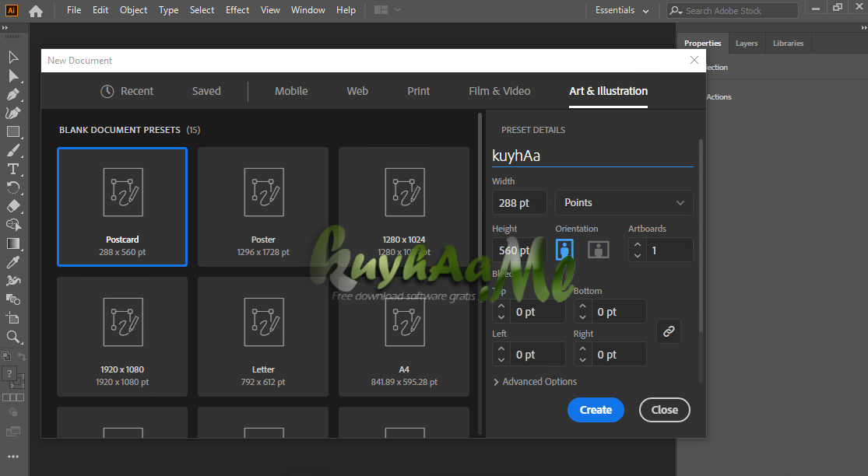Open the Points units dropdown

(624, 203)
